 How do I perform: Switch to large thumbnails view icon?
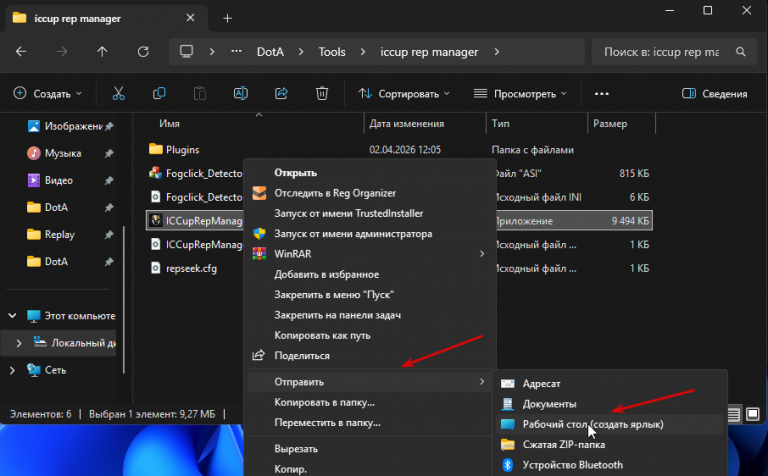[753, 414]
